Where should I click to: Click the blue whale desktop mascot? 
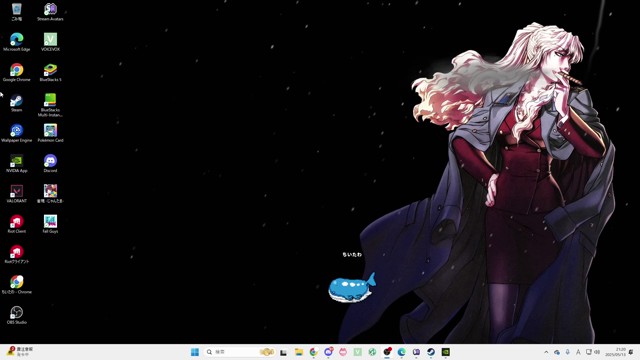point(352,288)
